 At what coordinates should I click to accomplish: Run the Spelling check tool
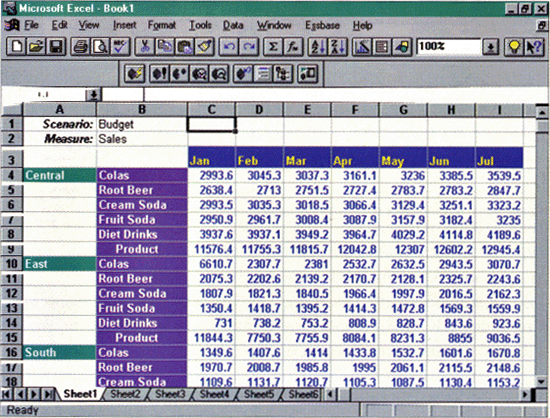coord(120,46)
